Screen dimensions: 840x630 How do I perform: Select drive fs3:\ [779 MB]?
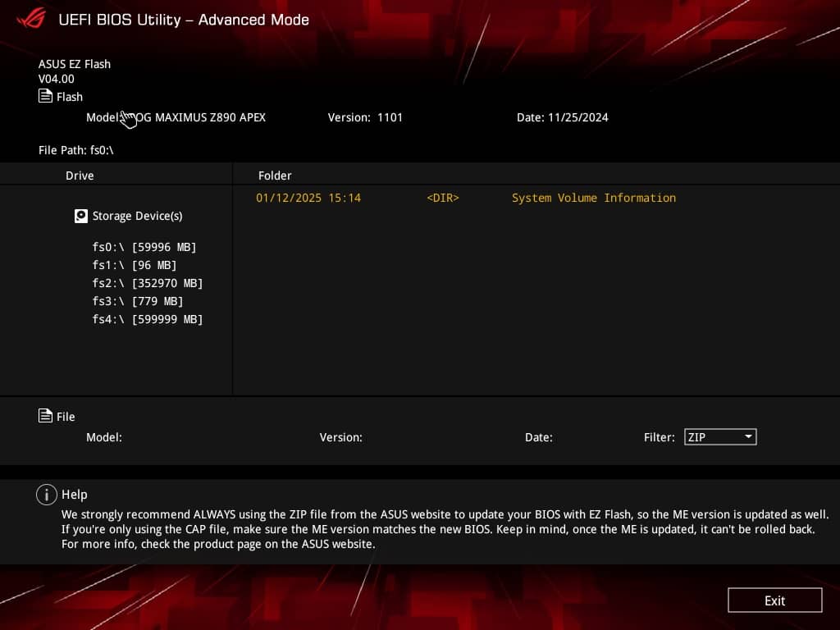(137, 302)
